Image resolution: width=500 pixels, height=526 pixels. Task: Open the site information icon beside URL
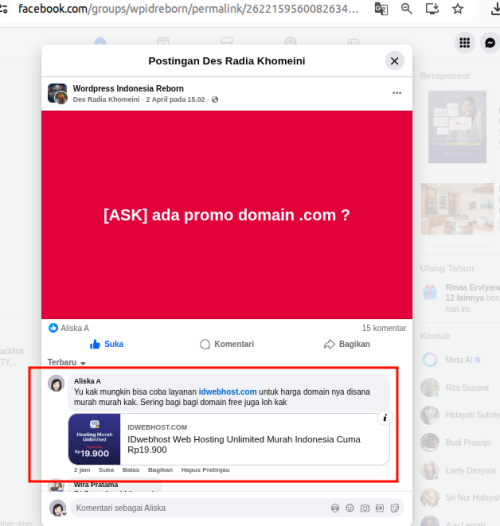pos(3,9)
